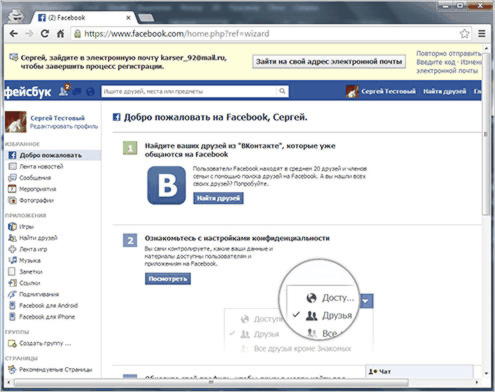Click the top bar avatar thumbnail

352,91
